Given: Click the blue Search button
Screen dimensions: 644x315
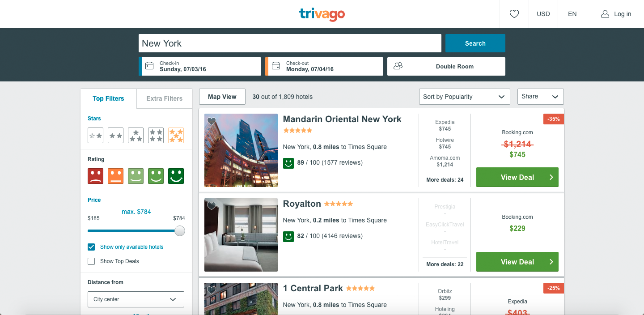Looking at the screenshot, I should [475, 43].
